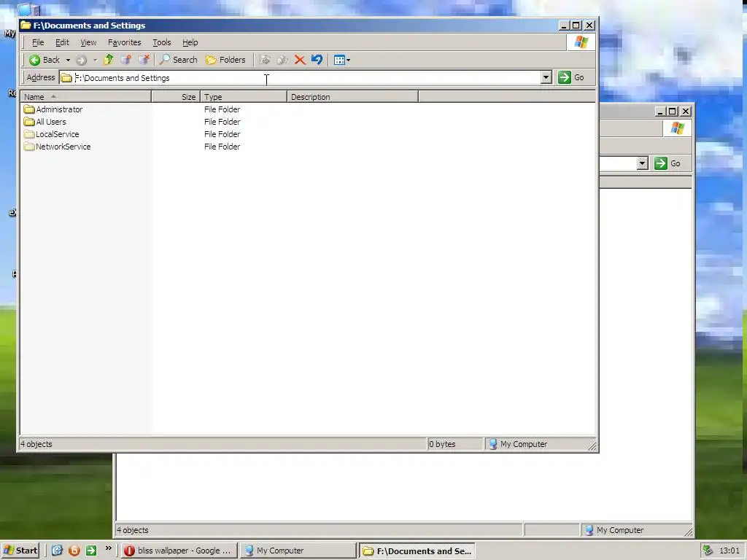Open the Search pane from toolbar
The width and height of the screenshot is (747, 560).
pos(178,60)
